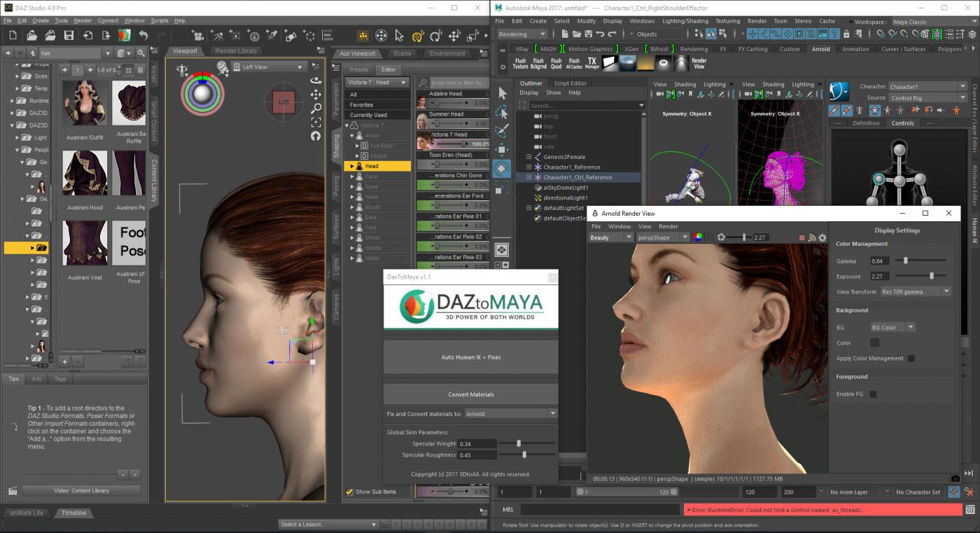The height and width of the screenshot is (533, 980).
Task: Click snapshot camera icon in Arnold Render View
Action: pos(955,478)
